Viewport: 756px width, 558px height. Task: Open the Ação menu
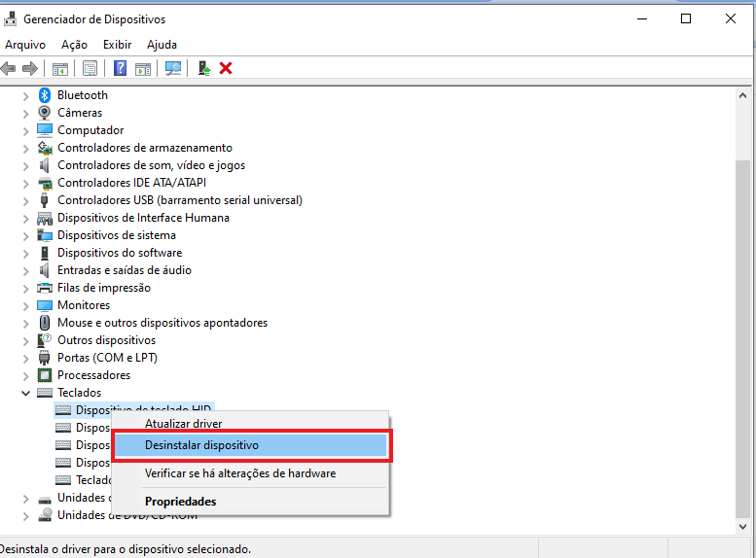point(74,45)
